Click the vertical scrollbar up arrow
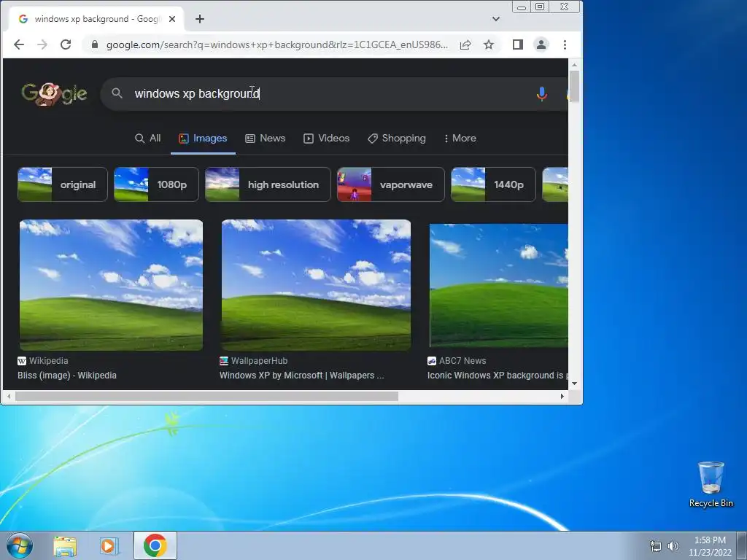 [575, 65]
